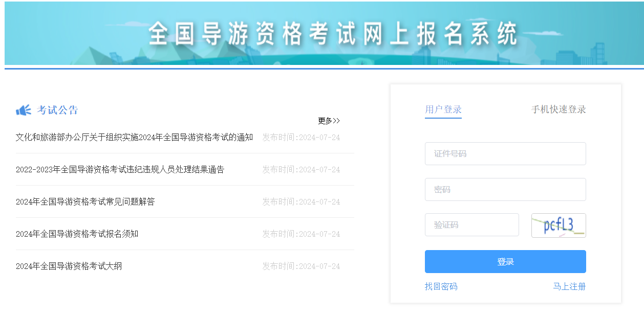Viewport: 644px width, 315px height.
Task: Open the 2024年全国导游资格考试大纲 link
Action: (69, 266)
